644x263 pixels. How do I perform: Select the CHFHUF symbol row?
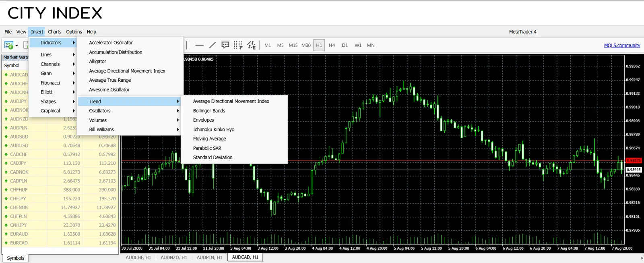60,190
